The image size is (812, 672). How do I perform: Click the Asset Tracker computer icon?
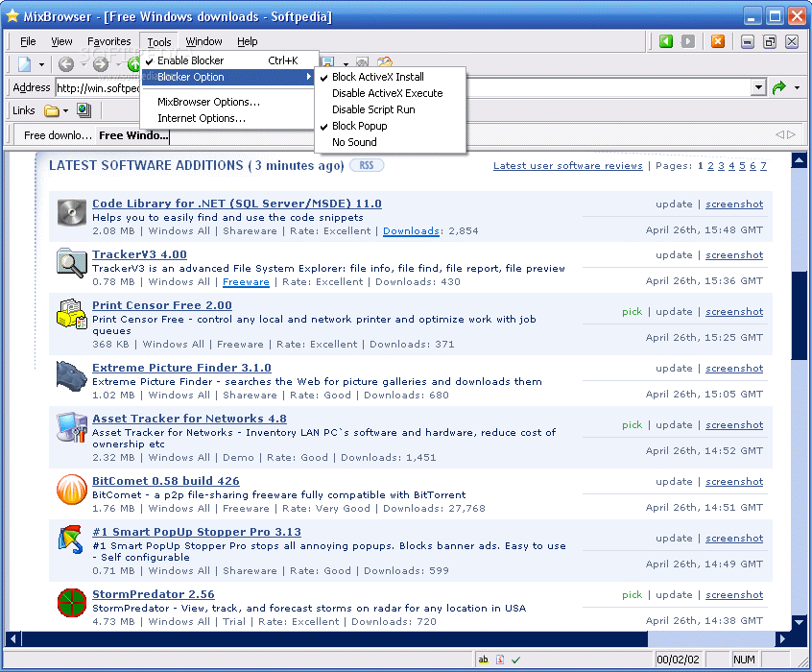tap(71, 427)
